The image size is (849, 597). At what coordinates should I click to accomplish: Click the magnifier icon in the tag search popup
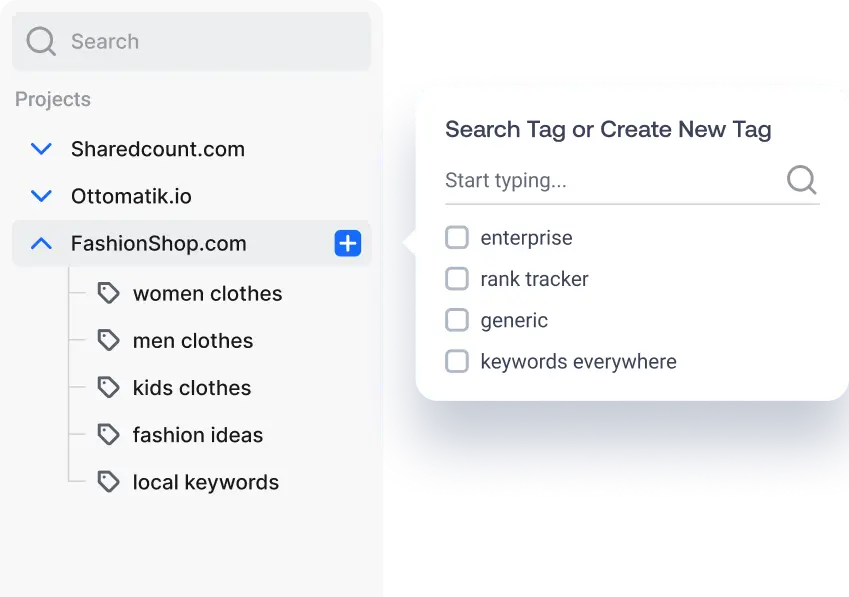point(801,180)
